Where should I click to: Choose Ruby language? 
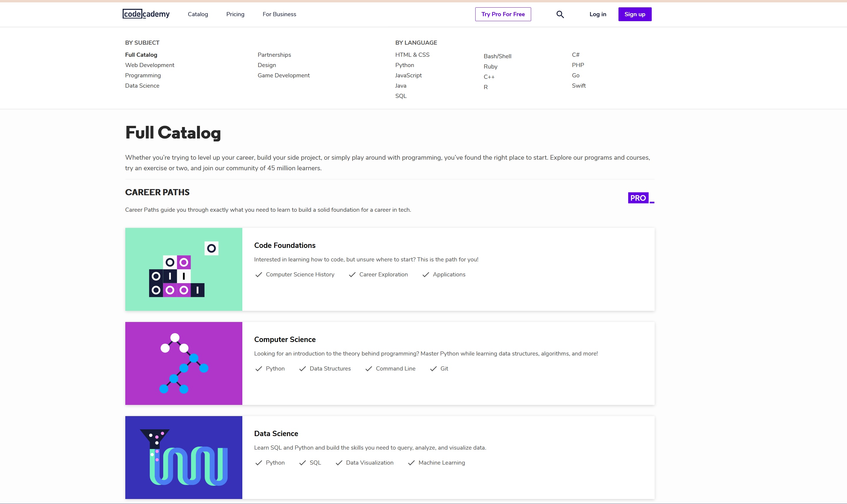click(490, 66)
